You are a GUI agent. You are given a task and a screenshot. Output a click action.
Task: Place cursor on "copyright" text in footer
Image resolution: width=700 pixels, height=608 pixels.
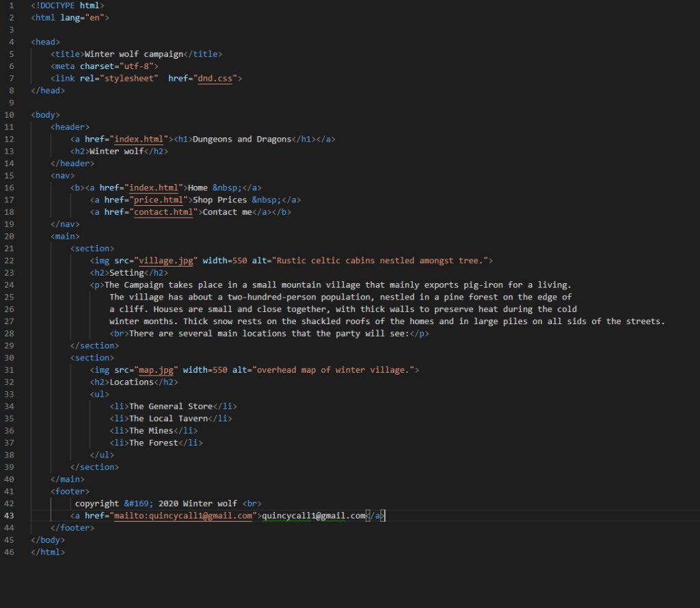point(97,503)
